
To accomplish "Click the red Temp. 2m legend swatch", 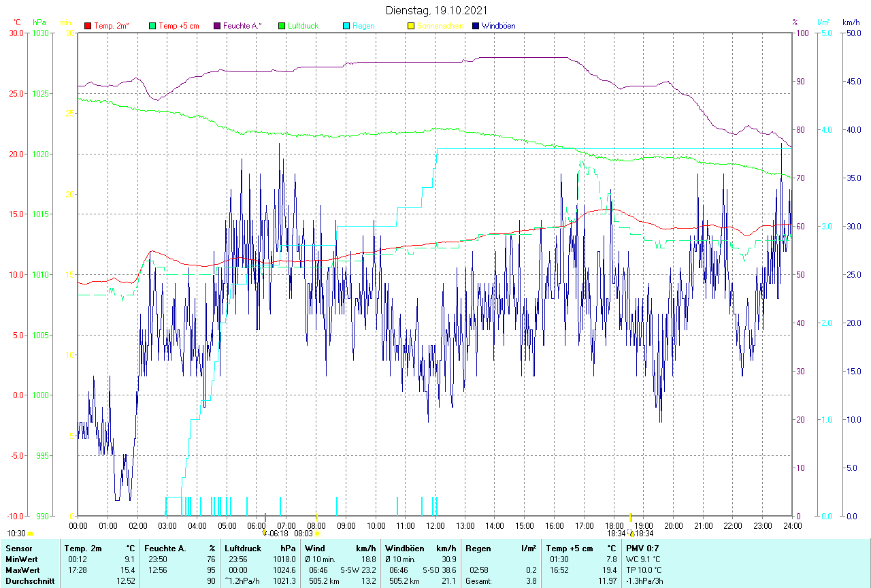I will point(88,26).
